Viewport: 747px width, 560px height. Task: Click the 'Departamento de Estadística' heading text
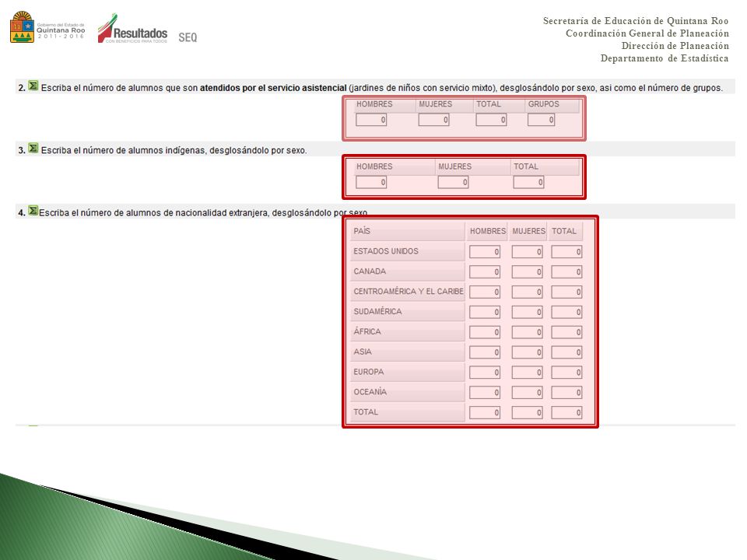[x=665, y=58]
